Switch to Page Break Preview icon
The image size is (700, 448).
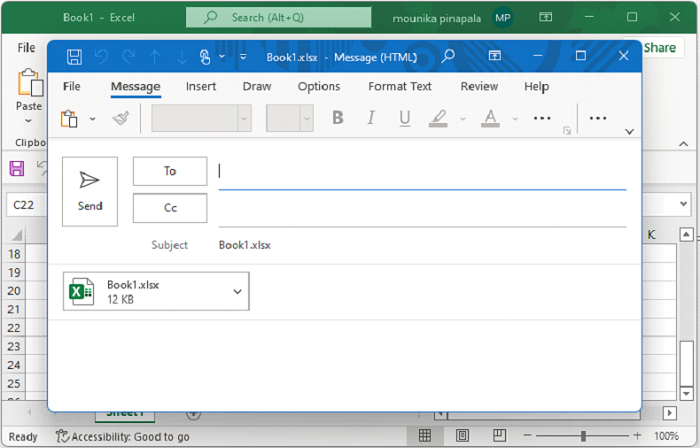[499, 436]
